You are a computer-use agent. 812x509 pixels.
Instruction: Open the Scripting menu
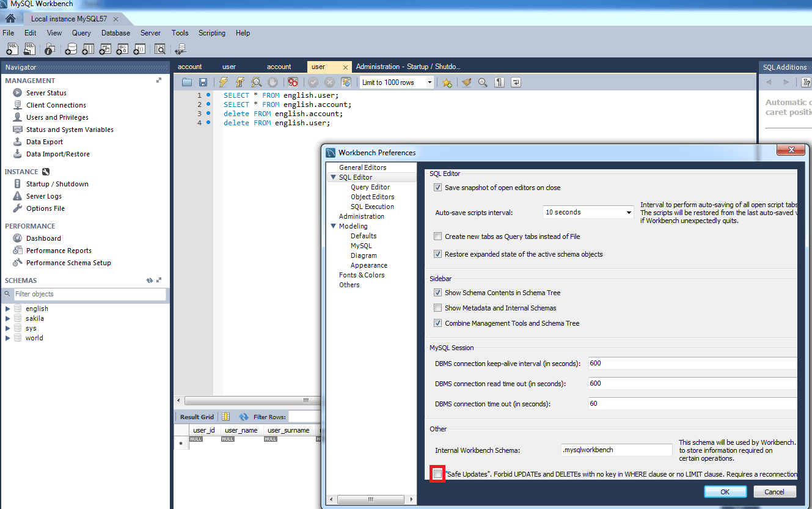coord(211,33)
